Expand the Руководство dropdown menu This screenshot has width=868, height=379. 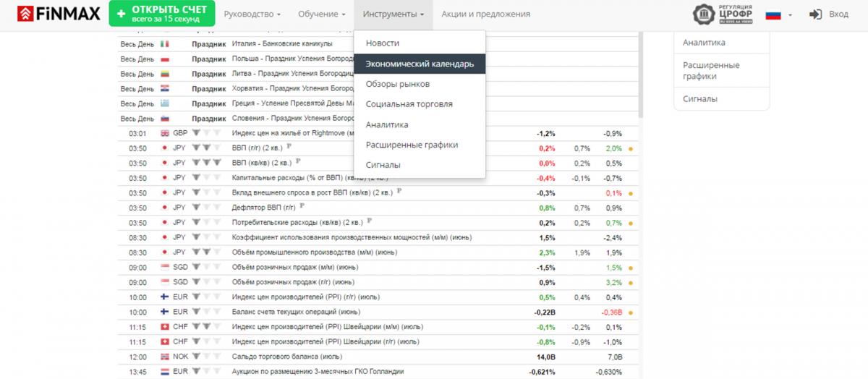pyautogui.click(x=252, y=14)
